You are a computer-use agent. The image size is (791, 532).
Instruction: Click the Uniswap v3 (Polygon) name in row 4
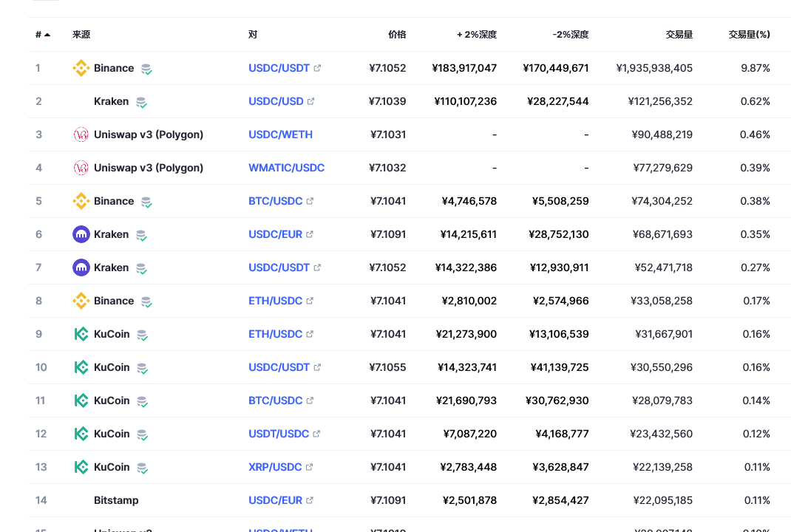click(x=149, y=168)
